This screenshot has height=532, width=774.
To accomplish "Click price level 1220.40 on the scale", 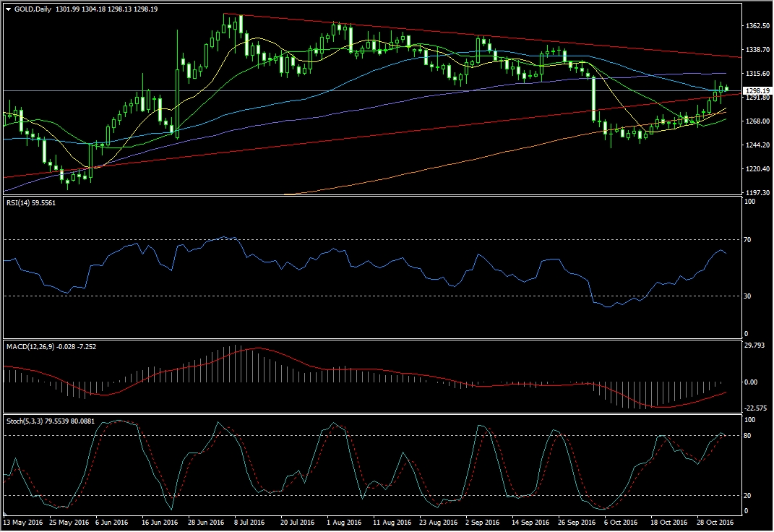I will (x=757, y=168).
